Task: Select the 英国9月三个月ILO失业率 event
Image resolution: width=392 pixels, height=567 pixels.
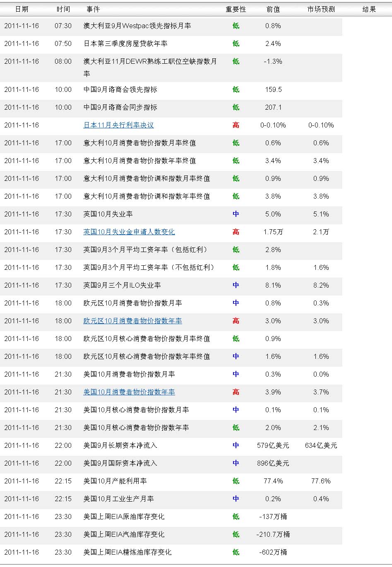Action: pyautogui.click(x=122, y=285)
